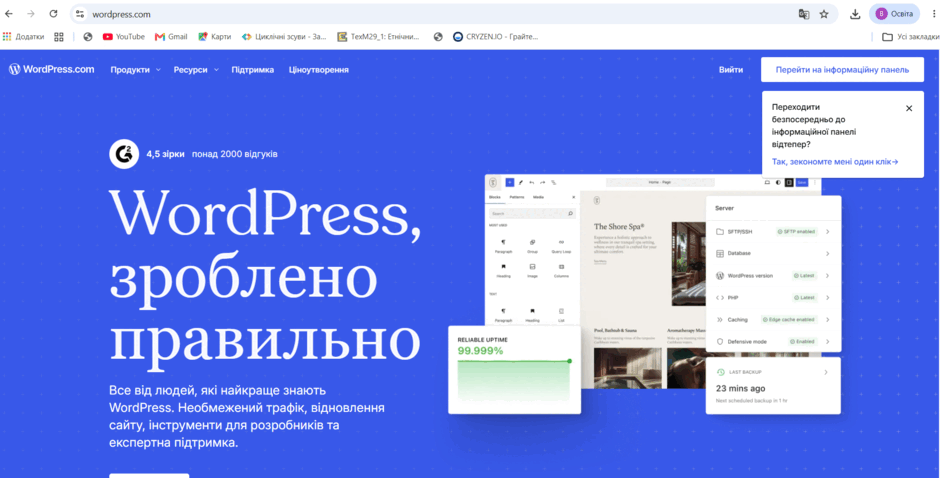Expand the SFTP/SSH row chevron

(x=827, y=232)
